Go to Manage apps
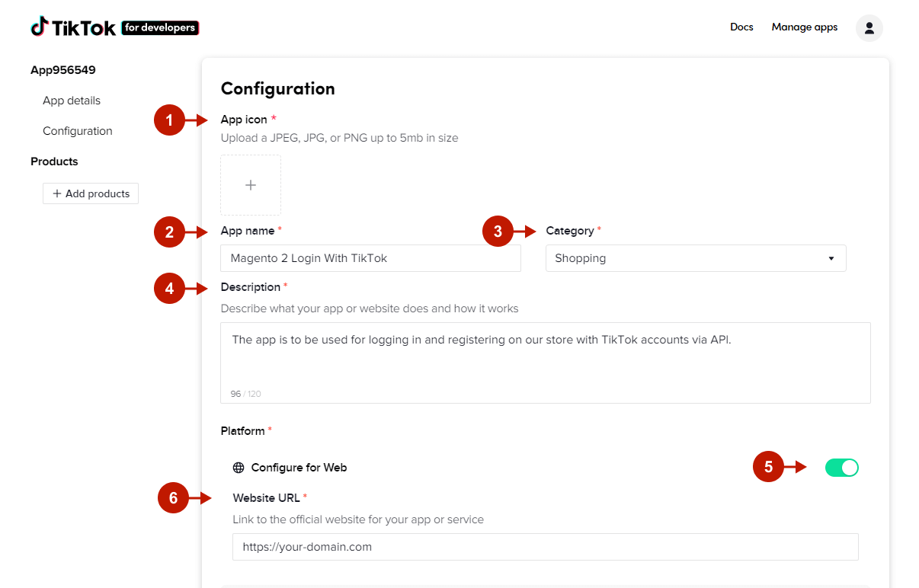 pyautogui.click(x=805, y=27)
